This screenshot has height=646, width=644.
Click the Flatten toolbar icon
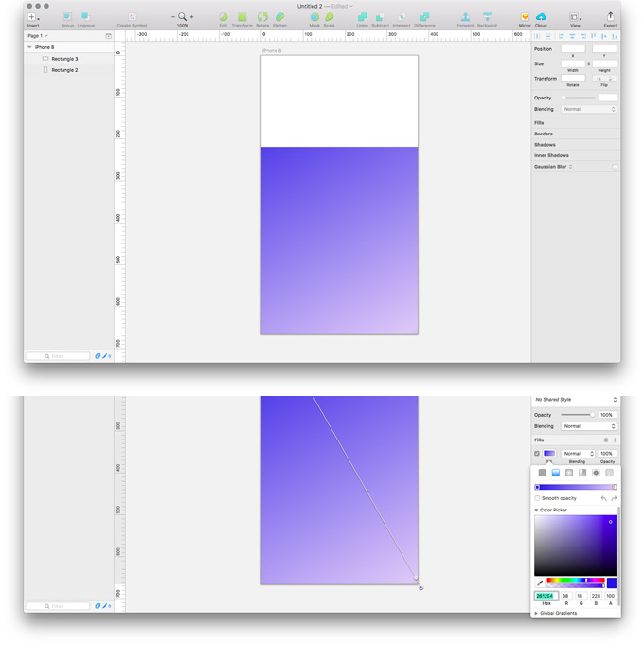[x=279, y=17]
